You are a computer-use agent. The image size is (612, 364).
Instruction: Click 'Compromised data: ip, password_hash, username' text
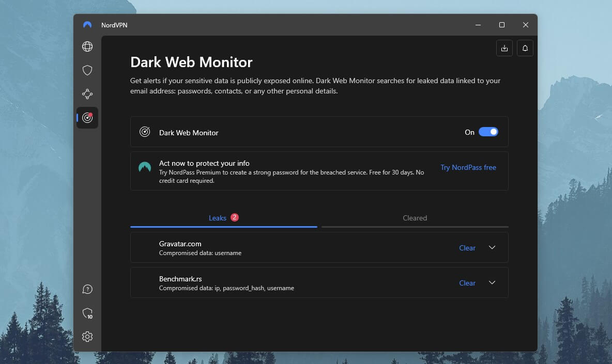pyautogui.click(x=226, y=288)
